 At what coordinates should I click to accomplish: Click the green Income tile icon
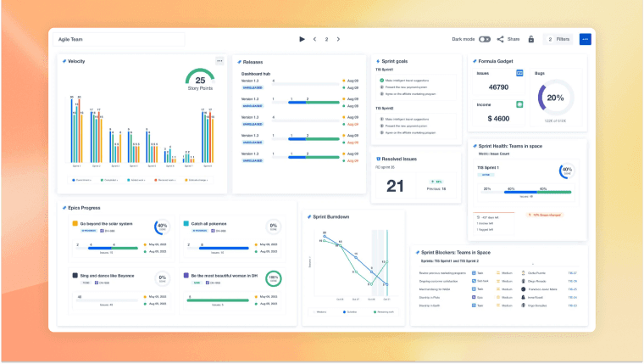coord(519,104)
